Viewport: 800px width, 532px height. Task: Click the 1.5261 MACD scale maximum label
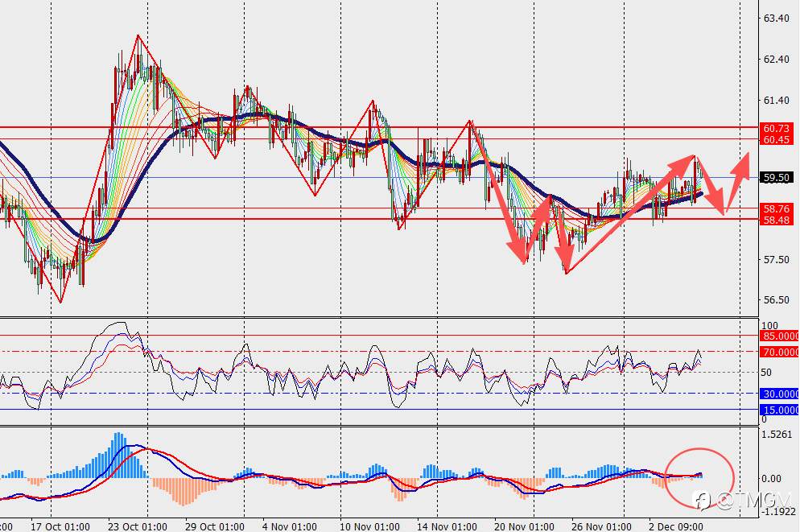[777, 435]
